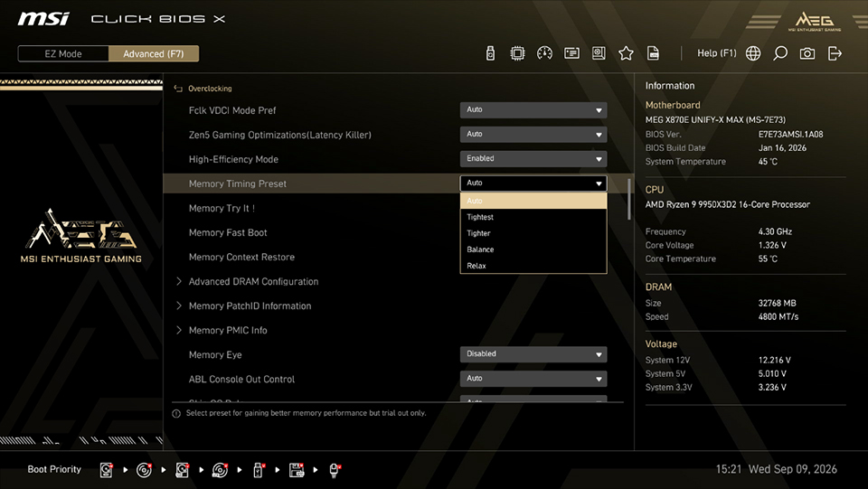Select the network cable boot device icon
868x489 pixels.
335,470
